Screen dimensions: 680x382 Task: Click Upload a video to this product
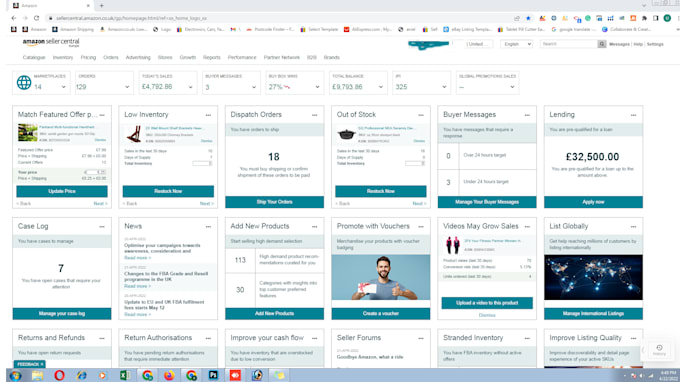click(x=487, y=303)
